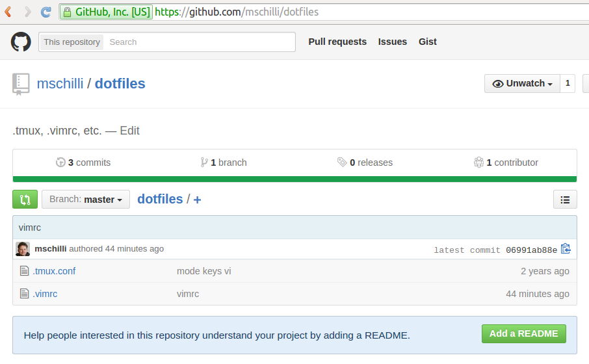
Task: View the 3 commits link
Action: tap(83, 162)
